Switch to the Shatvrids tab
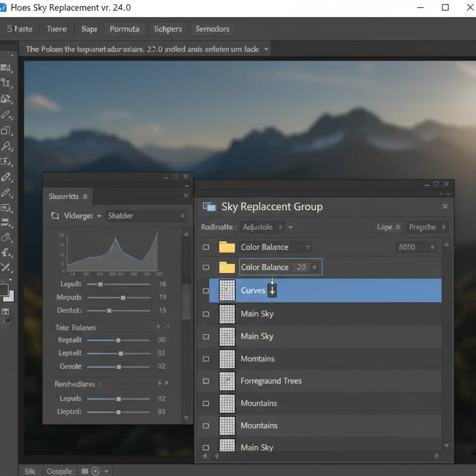 (x=64, y=197)
